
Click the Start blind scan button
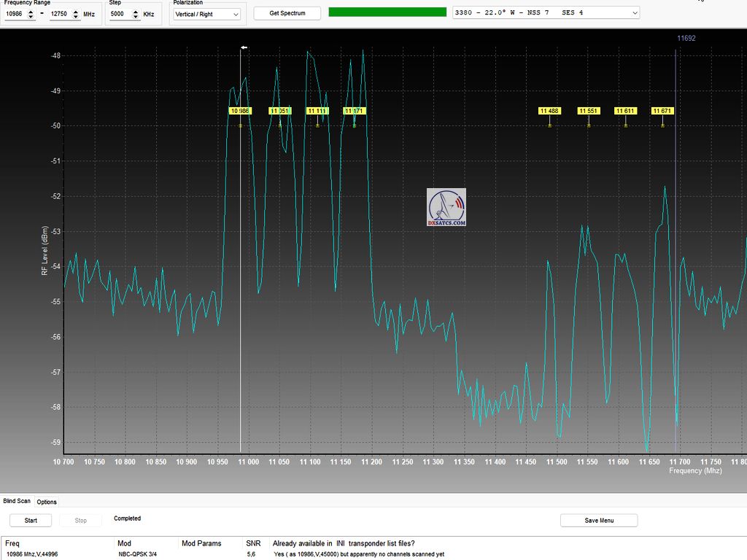pos(31,521)
